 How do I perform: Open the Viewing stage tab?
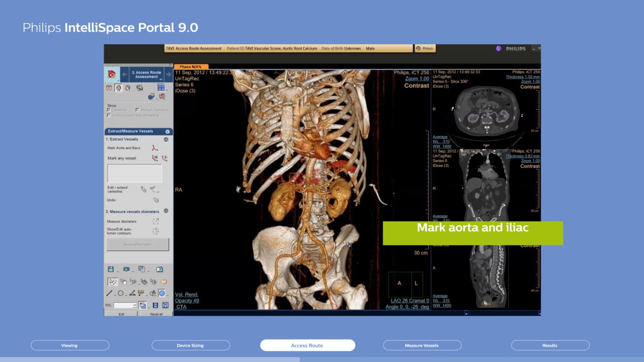tap(70, 345)
